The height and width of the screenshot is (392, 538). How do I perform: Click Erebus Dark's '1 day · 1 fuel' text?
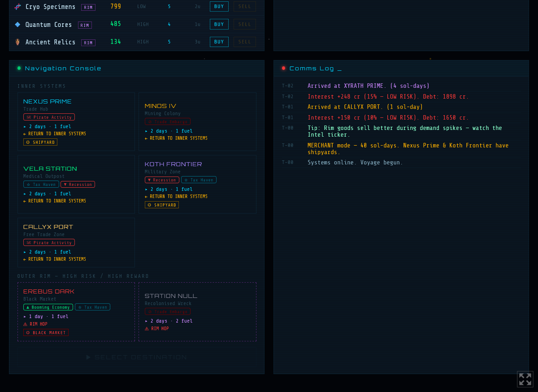(46, 317)
